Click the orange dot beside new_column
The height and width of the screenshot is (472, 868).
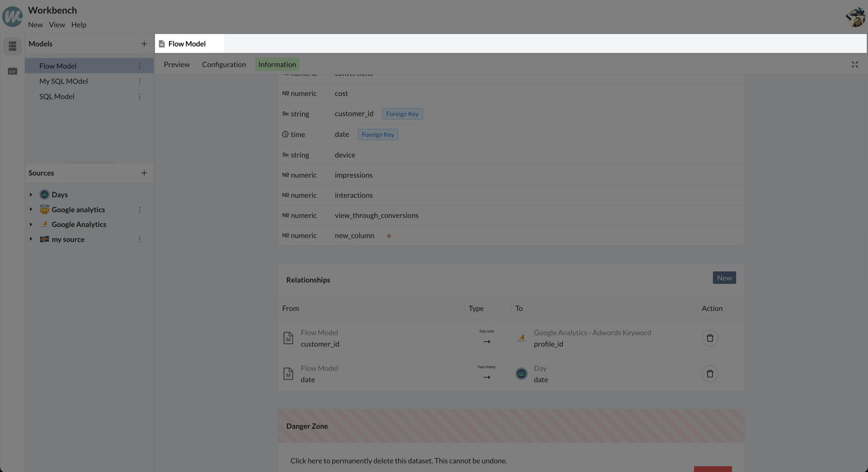[389, 236]
